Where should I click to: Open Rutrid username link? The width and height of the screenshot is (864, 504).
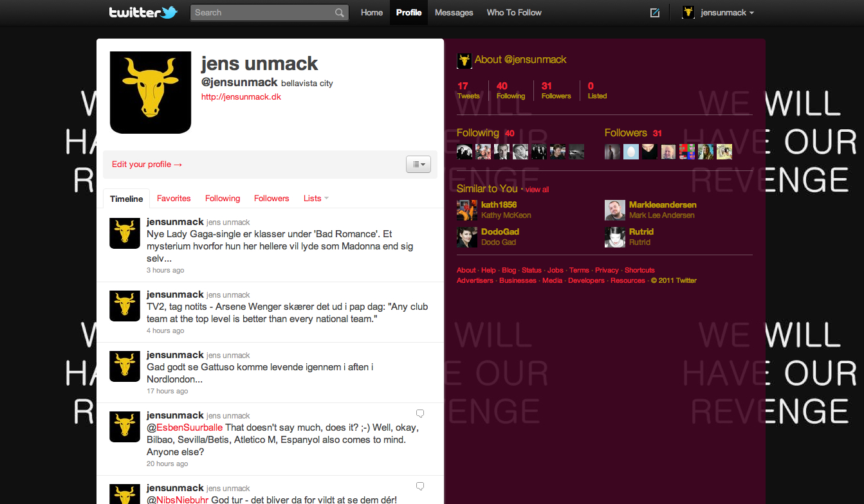[641, 232]
